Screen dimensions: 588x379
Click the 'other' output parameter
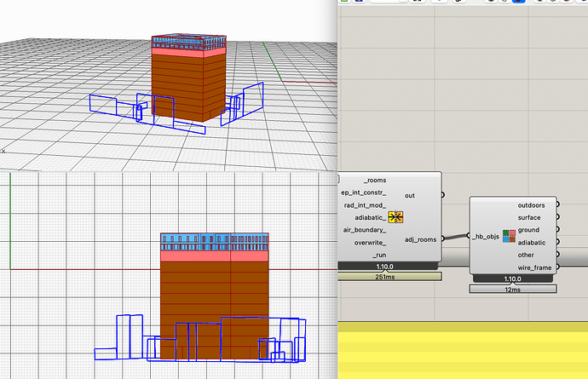tap(526, 255)
